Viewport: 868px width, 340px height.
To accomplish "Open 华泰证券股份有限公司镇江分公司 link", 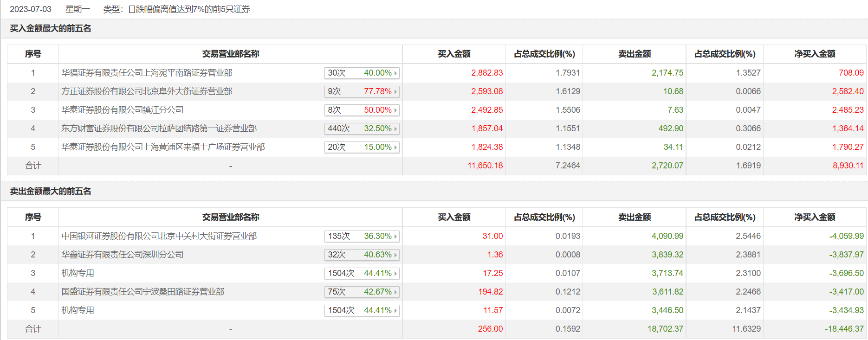I will (123, 110).
